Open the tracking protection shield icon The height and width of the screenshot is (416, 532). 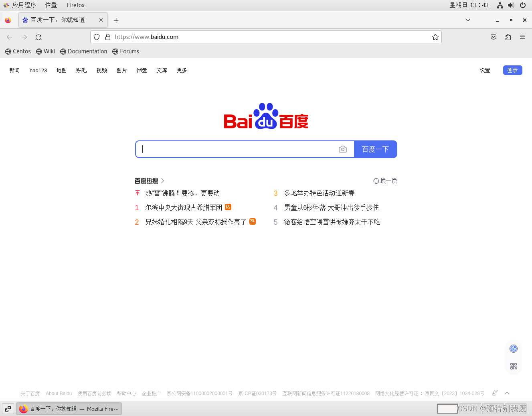point(97,37)
